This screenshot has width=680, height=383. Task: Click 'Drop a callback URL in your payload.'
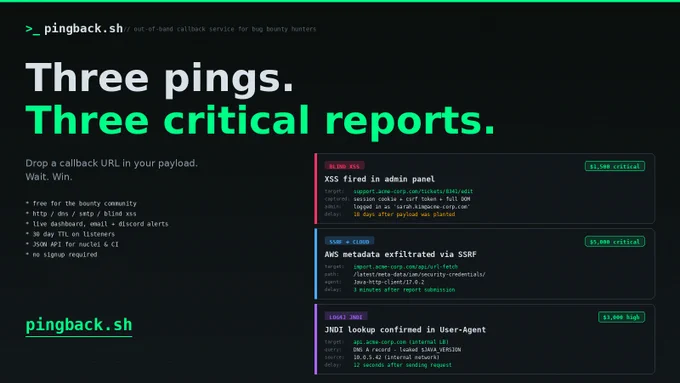111,164
